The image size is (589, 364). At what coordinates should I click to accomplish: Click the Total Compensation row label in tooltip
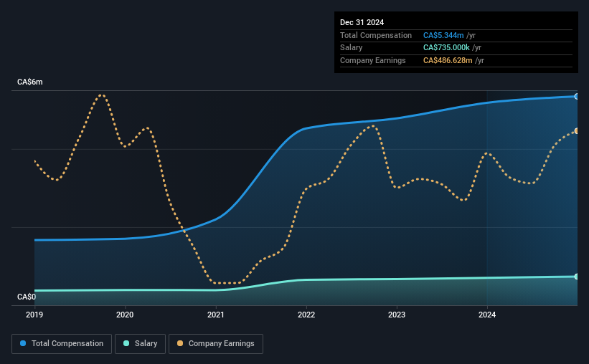click(x=376, y=35)
